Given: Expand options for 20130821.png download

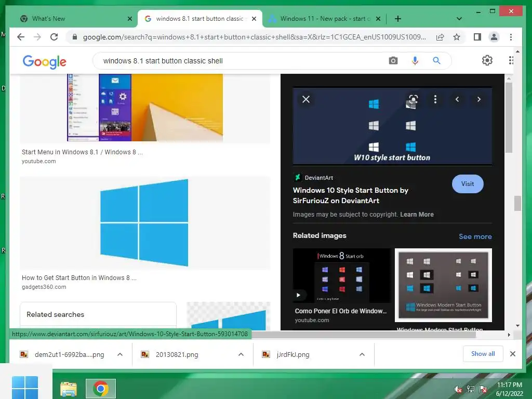Looking at the screenshot, I should point(241,354).
